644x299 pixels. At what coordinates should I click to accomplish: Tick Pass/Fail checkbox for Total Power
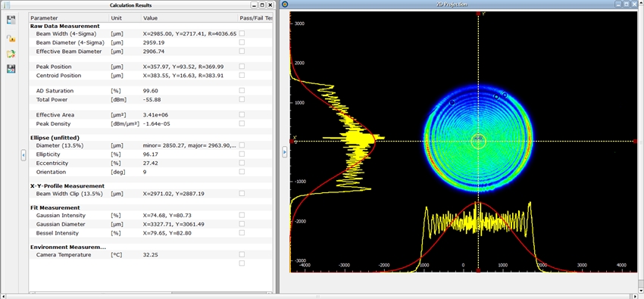coord(242,99)
